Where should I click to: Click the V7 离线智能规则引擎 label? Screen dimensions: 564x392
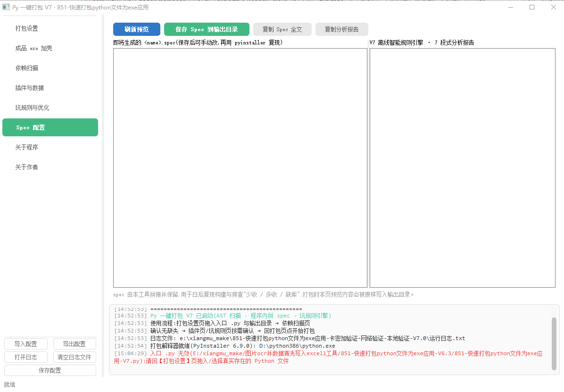coord(422,42)
